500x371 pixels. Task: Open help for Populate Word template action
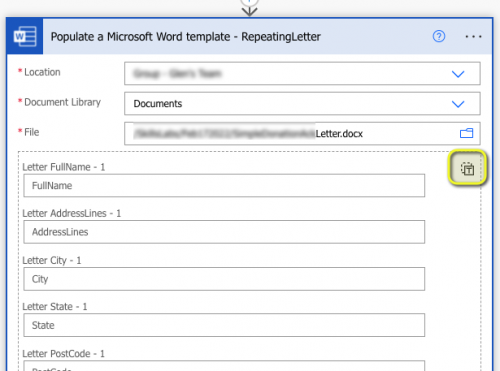(439, 36)
